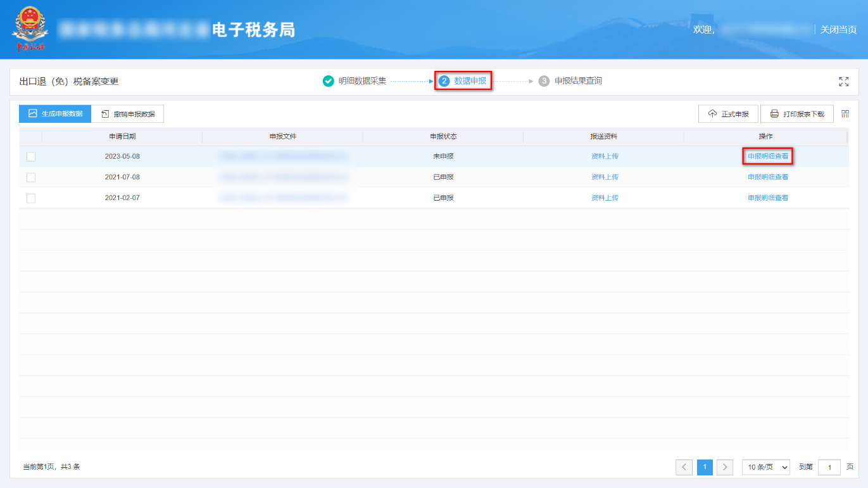Click the fullscreen expand arrows icon
Screen dimensions: 868x488
843,82
